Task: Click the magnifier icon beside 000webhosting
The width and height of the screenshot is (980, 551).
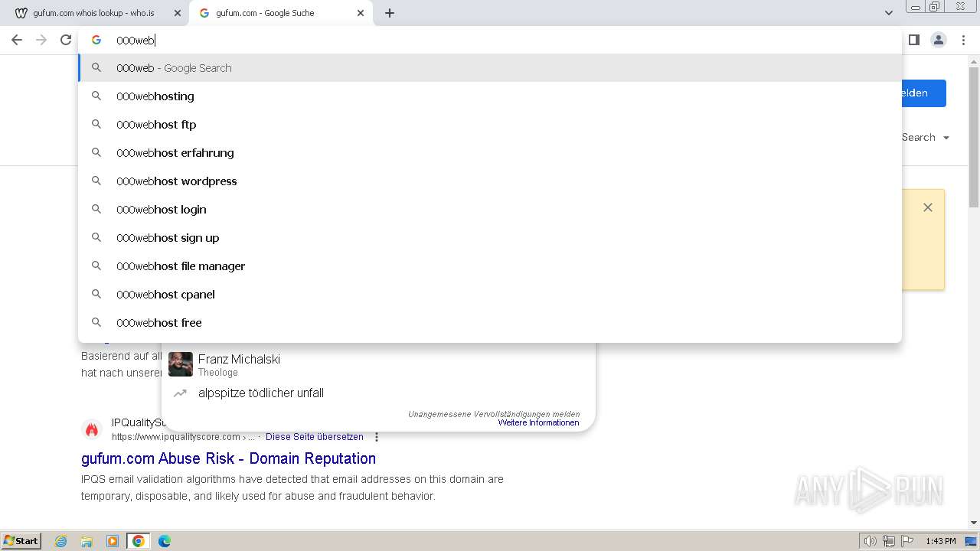Action: [x=96, y=96]
